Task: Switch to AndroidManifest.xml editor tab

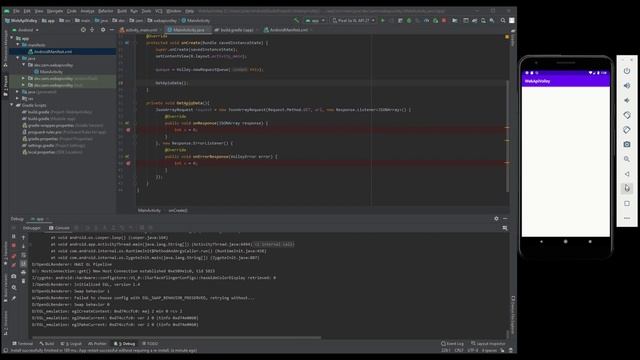Action: 288,30
